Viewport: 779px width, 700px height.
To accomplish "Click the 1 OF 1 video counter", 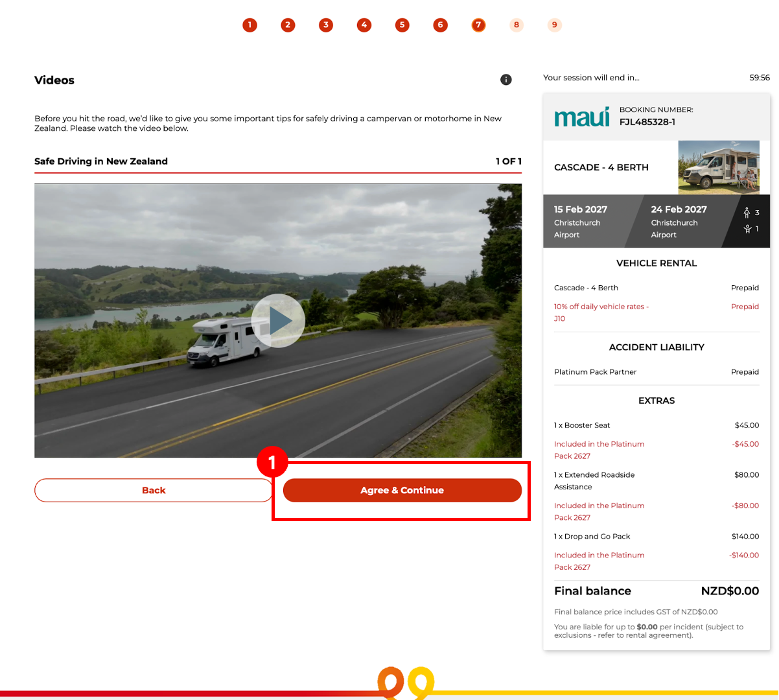I will [x=509, y=161].
